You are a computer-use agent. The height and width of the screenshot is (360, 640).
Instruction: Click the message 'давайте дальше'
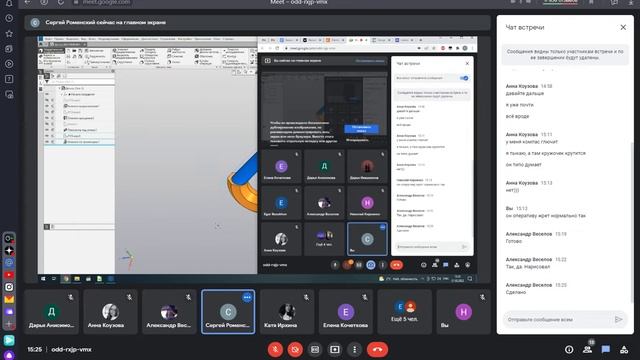(x=524, y=93)
